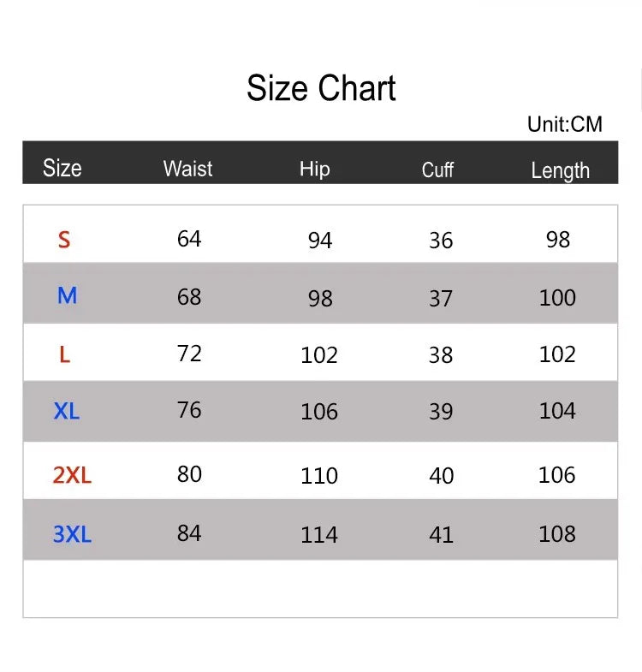Click waist value 64 in S row
The image size is (642, 672).
[x=189, y=239]
